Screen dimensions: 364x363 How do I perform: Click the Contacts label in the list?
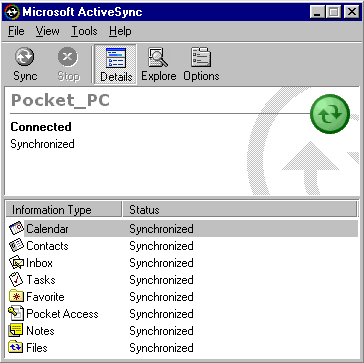click(47, 246)
